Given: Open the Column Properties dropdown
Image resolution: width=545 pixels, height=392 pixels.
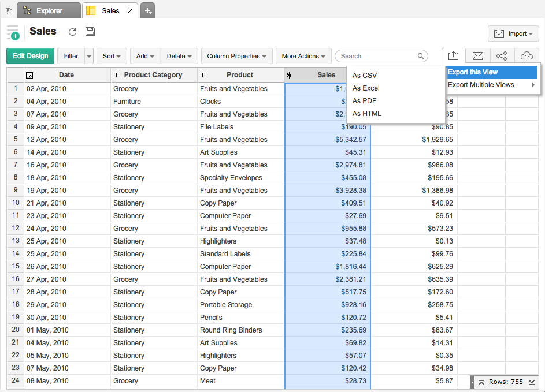Looking at the screenshot, I should pyautogui.click(x=236, y=56).
